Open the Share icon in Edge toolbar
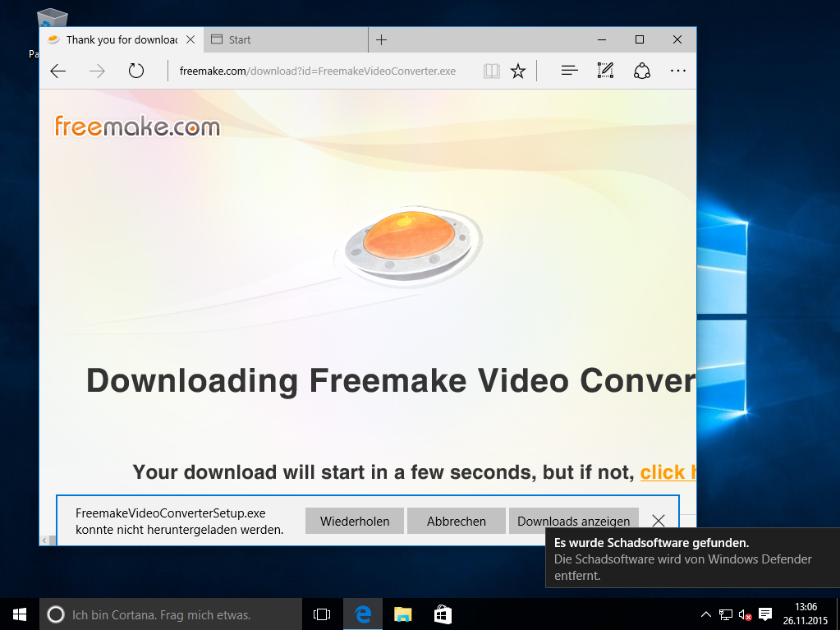Screen dimensions: 840x630 (x=642, y=71)
